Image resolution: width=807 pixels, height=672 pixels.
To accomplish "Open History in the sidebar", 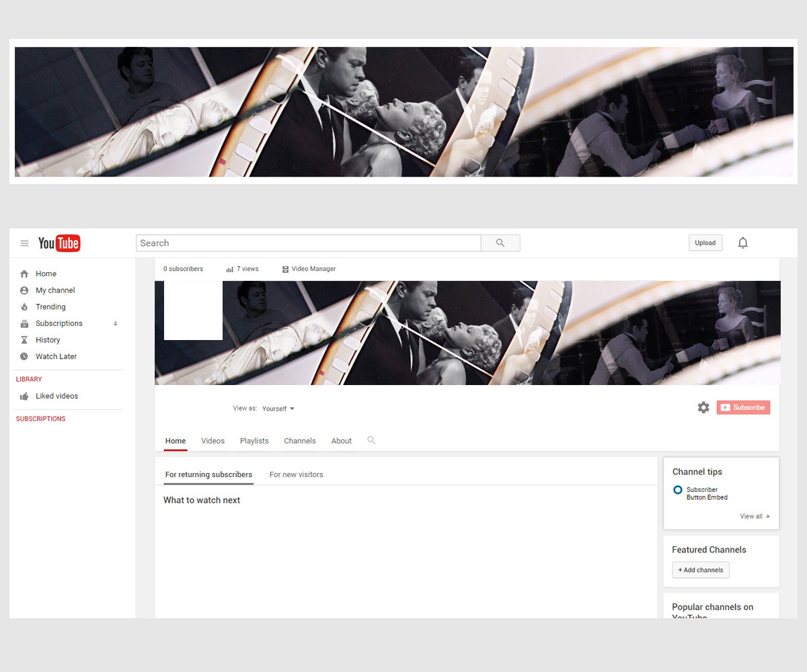I will 48,340.
